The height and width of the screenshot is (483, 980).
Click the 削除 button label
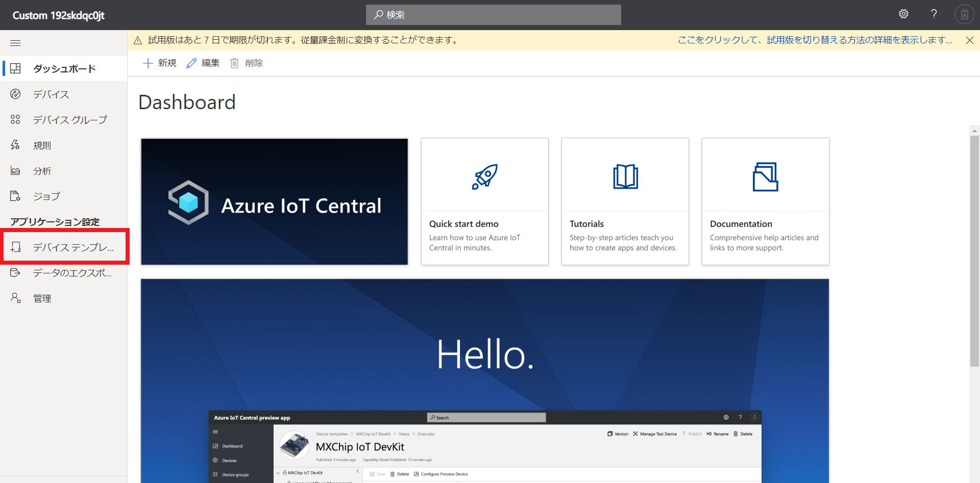click(x=254, y=63)
